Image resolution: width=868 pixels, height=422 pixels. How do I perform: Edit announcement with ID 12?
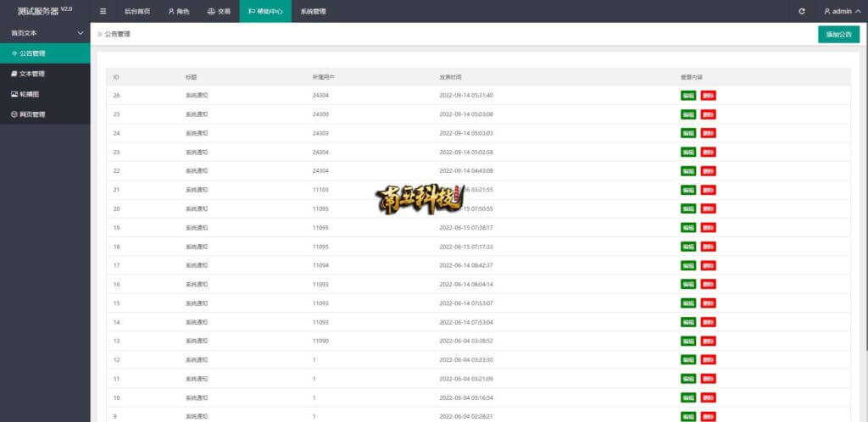click(688, 359)
